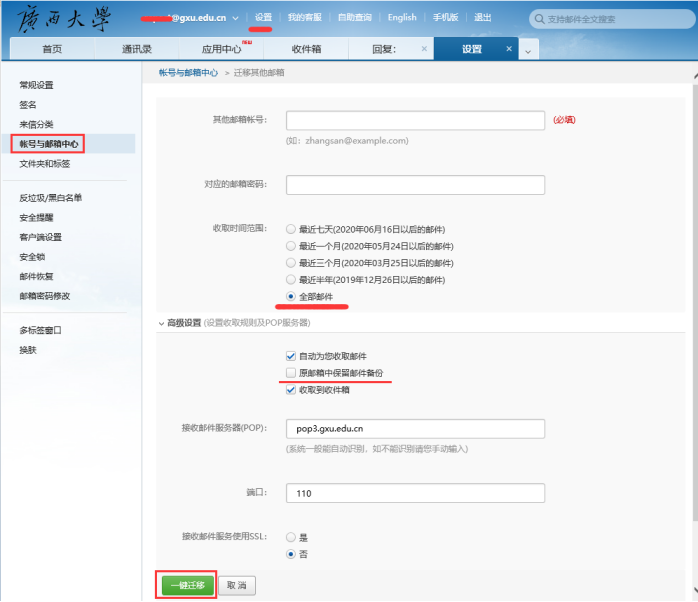Viewport: 698px width, 602px height.
Task: Click the 广西大学 logo
Action: tap(60, 18)
